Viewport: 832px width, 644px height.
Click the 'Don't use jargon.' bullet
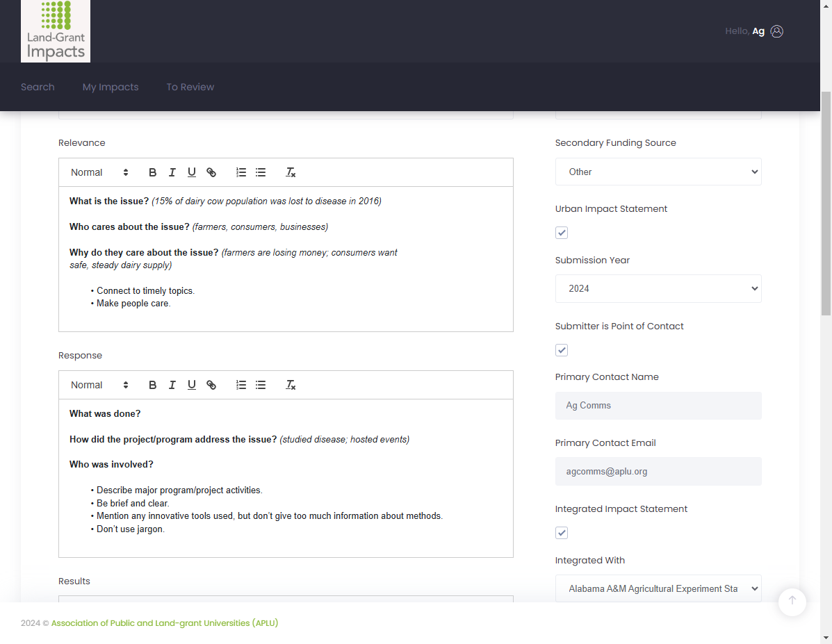[131, 529]
